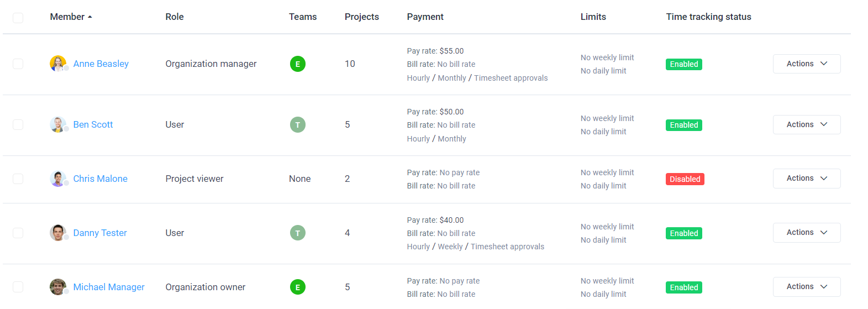Open the Actions dropdown for Danny Tester
Screen dimensions: 868x309
(806, 233)
